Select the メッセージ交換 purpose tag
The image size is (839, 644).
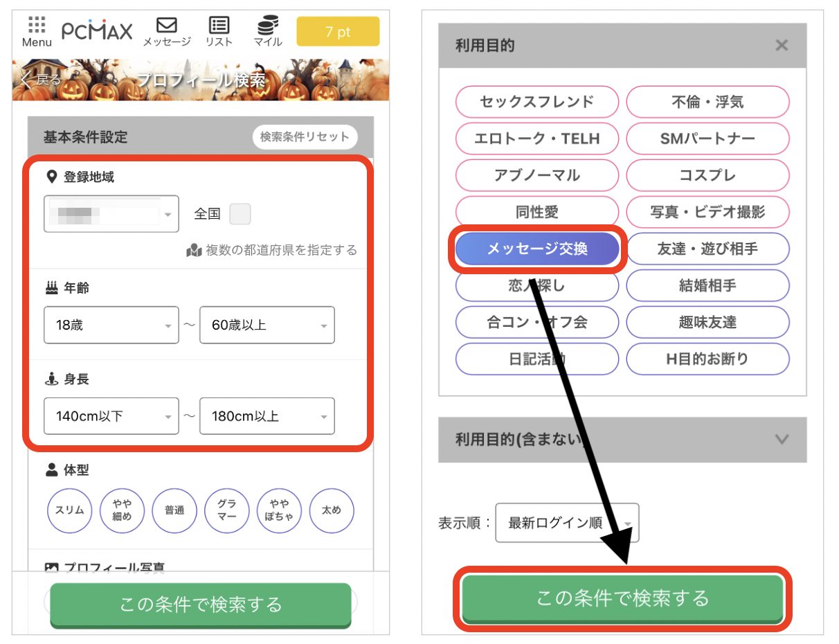click(x=537, y=249)
